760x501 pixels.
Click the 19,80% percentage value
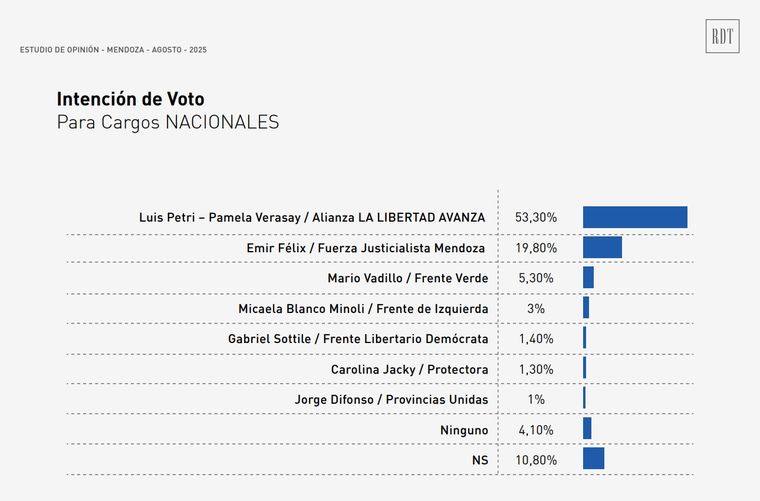[536, 247]
